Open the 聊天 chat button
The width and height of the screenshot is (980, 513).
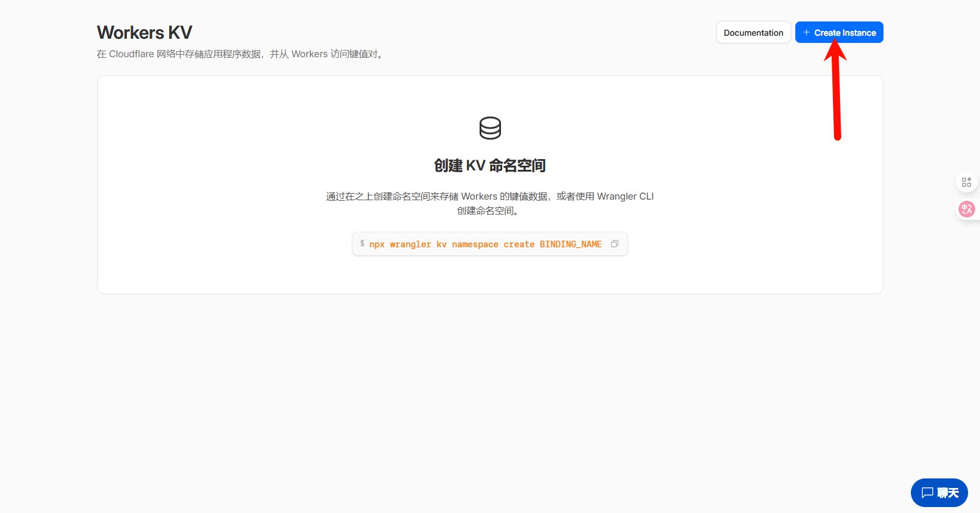click(x=939, y=493)
